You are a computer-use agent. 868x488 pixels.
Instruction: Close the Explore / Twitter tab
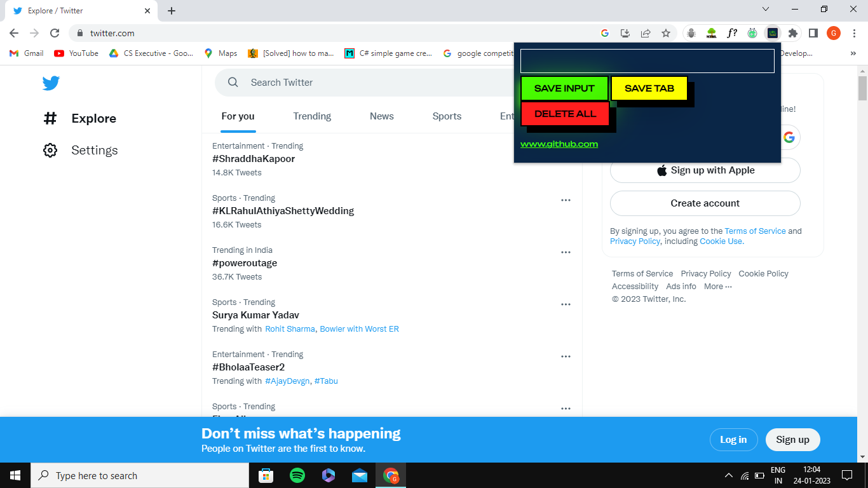[147, 11]
